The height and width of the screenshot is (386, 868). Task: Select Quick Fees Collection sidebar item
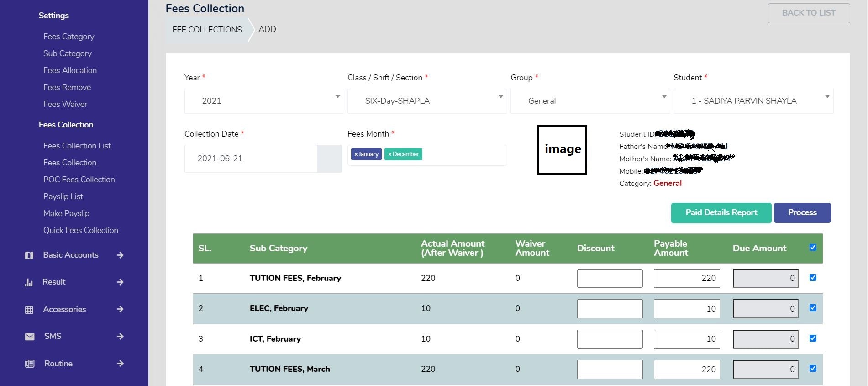[81, 230]
